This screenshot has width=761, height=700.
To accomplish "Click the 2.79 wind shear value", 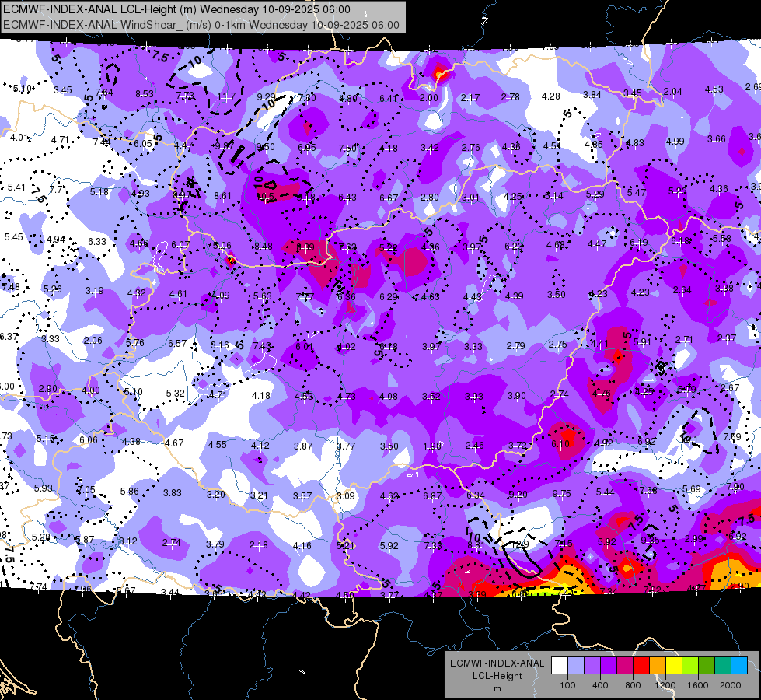I will [515, 345].
